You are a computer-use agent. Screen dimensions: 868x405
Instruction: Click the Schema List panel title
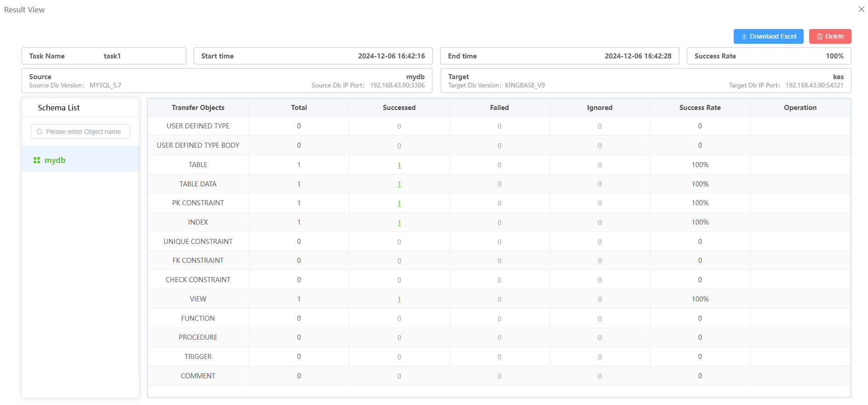pos(59,108)
